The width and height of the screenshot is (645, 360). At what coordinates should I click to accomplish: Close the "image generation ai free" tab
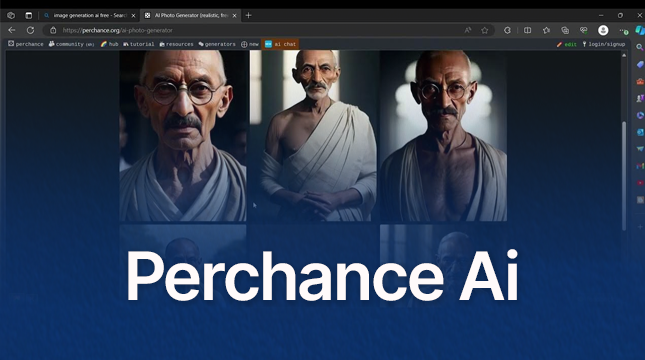[x=133, y=16]
